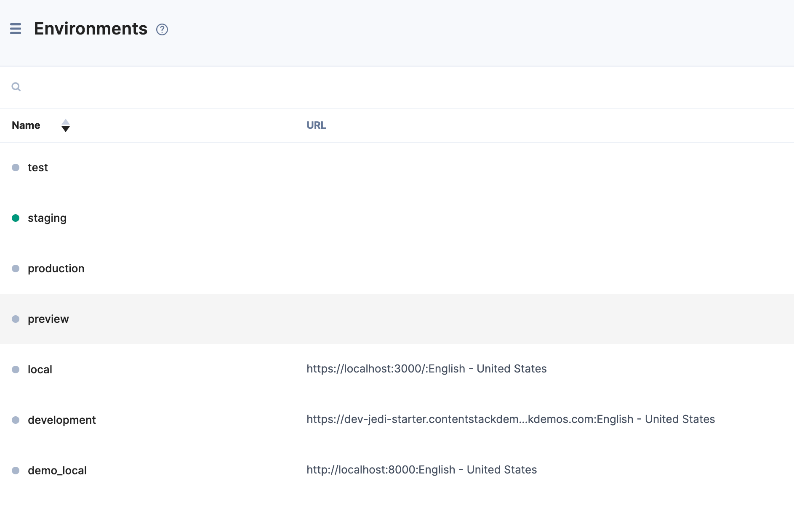
Task: Click the URL column header
Action: pos(316,125)
